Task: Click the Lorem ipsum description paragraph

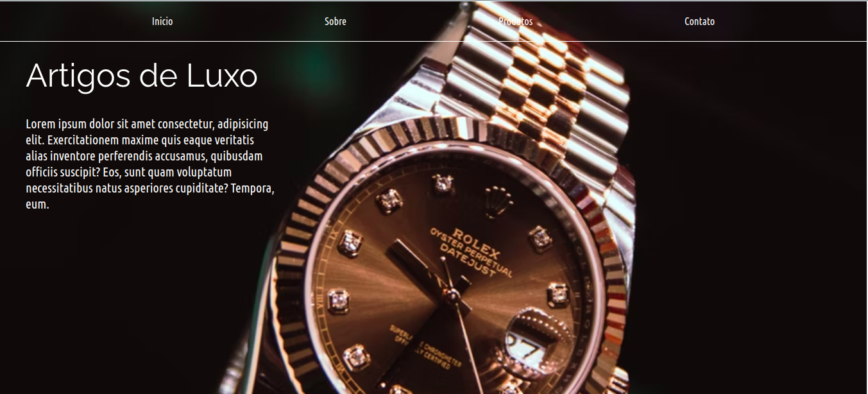Action: [x=150, y=164]
